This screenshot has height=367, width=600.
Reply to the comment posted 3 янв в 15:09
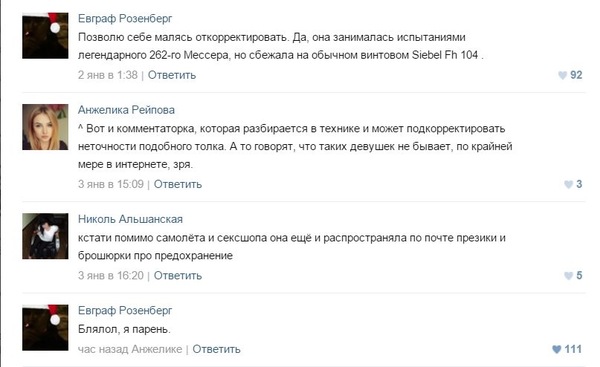coord(178,184)
